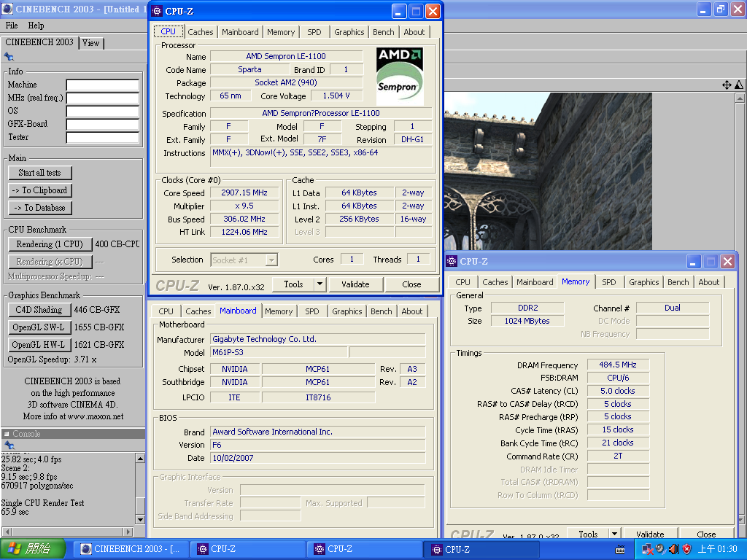Open Bench tab in top CPU-Z window
Image resolution: width=747 pixels, height=560 pixels.
coord(384,32)
